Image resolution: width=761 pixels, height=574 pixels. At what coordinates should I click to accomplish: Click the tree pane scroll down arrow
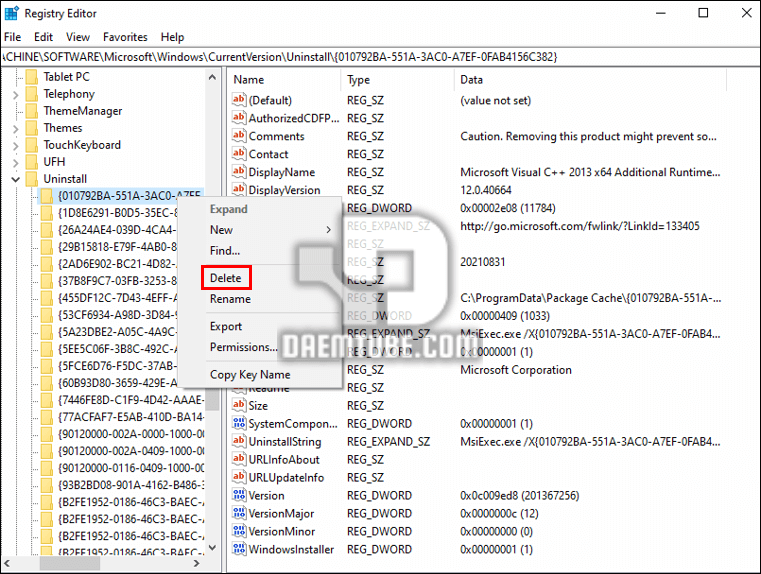(x=211, y=547)
